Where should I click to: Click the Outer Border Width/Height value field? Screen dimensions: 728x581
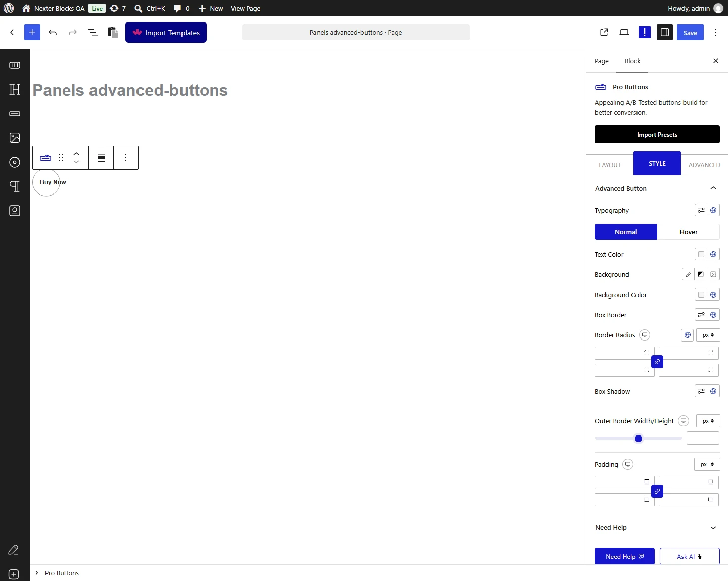tap(703, 438)
